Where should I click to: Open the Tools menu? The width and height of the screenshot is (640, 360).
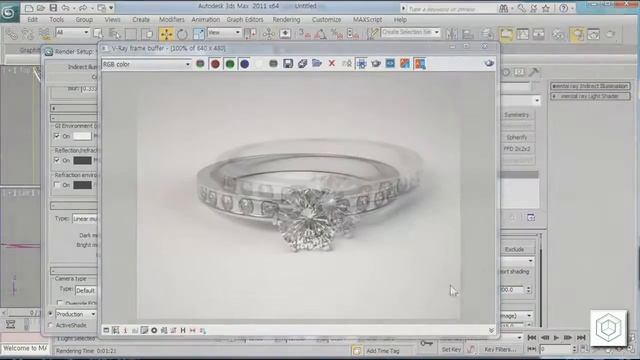tap(57, 20)
